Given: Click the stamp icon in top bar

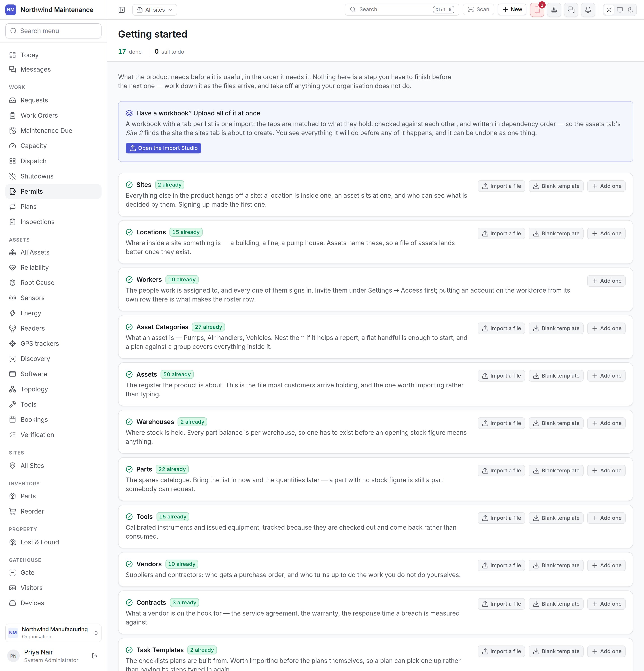Looking at the screenshot, I should (554, 10).
